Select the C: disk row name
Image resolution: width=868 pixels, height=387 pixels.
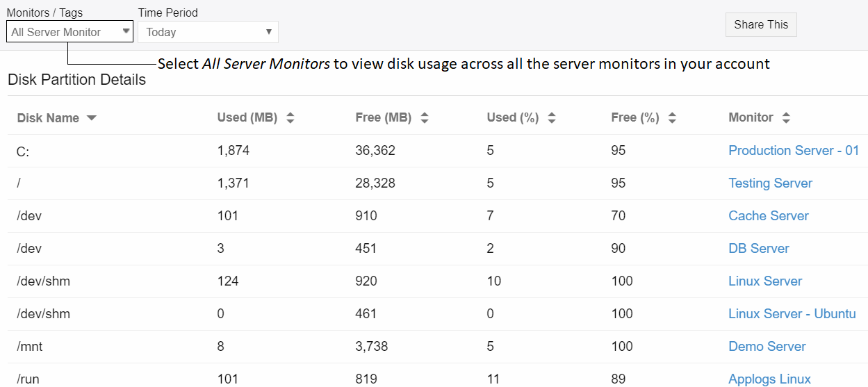pyautogui.click(x=23, y=151)
